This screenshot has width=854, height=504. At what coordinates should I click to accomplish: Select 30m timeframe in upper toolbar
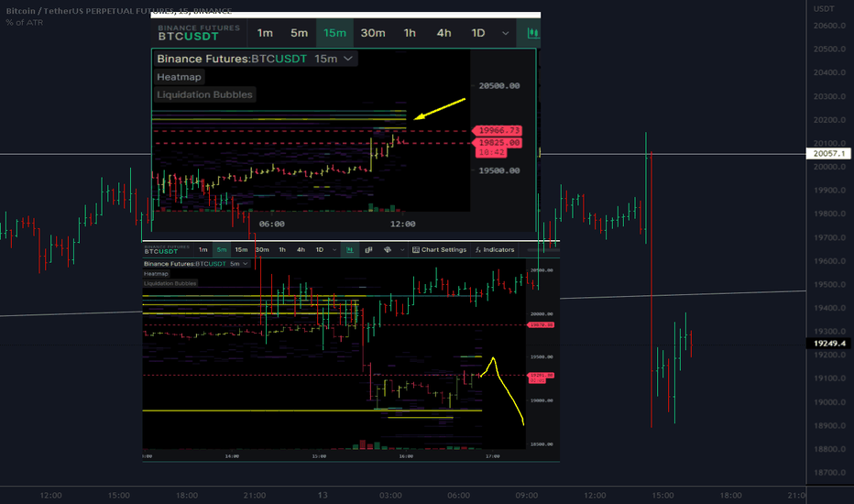click(x=373, y=33)
